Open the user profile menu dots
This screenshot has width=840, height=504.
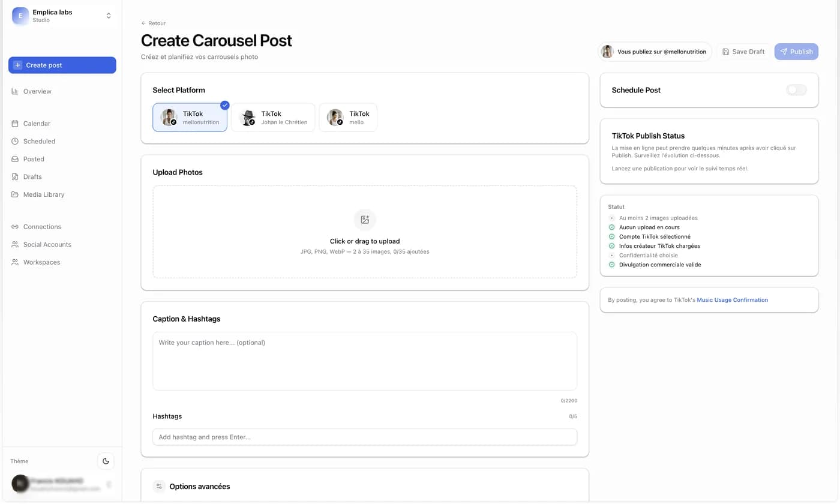click(x=109, y=484)
